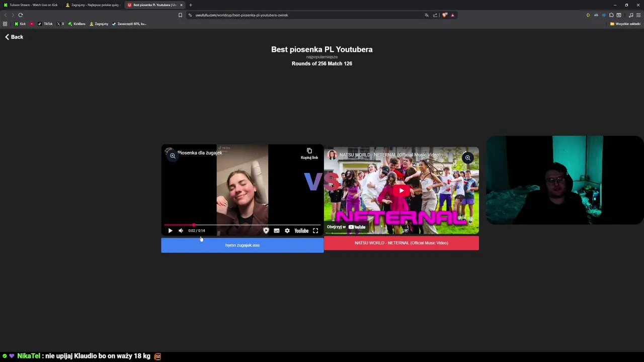Image resolution: width=644 pixels, height=362 pixels.
Task: Vote for NATSU WORLD - NETERNAL red button
Action: pos(401,243)
